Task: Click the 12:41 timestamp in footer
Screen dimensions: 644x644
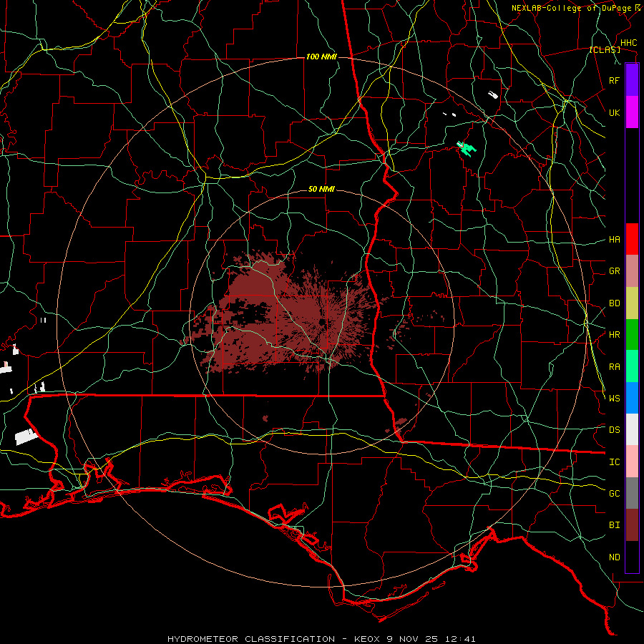Action: tap(459, 639)
